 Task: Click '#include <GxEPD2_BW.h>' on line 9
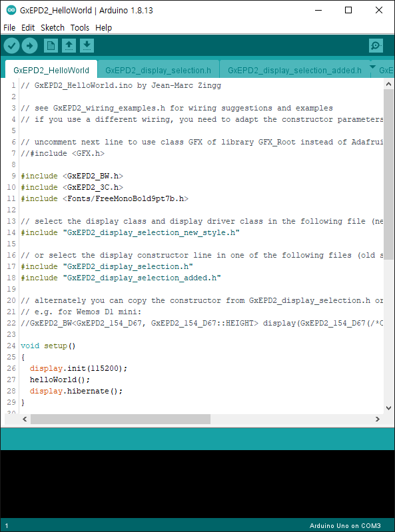72,176
